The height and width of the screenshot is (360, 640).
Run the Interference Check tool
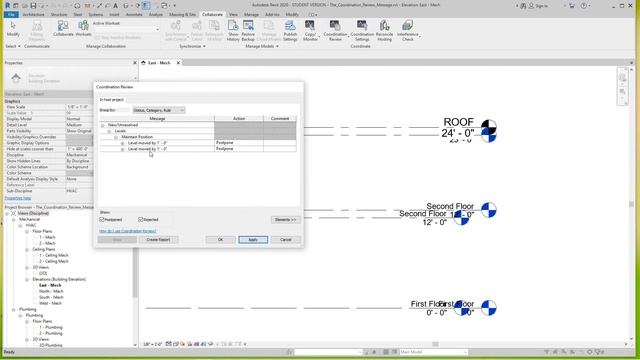(x=408, y=31)
